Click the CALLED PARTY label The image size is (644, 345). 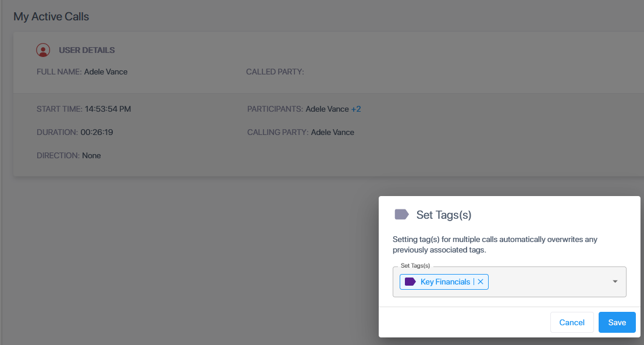[x=275, y=72]
